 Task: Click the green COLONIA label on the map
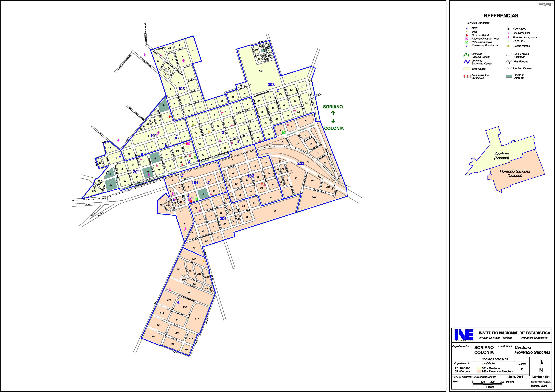coord(334,128)
